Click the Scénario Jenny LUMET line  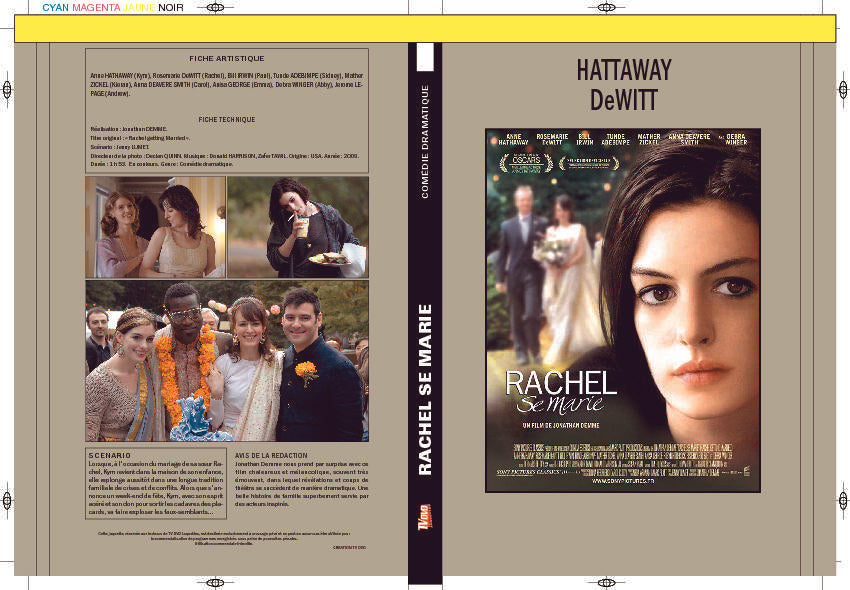pyautogui.click(x=120, y=147)
